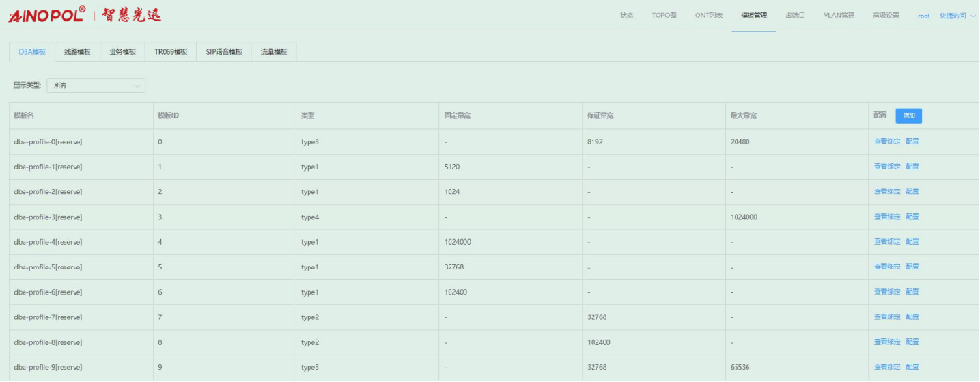Open VLAN管理 from the top menu
980x382 pixels.
pos(839,16)
